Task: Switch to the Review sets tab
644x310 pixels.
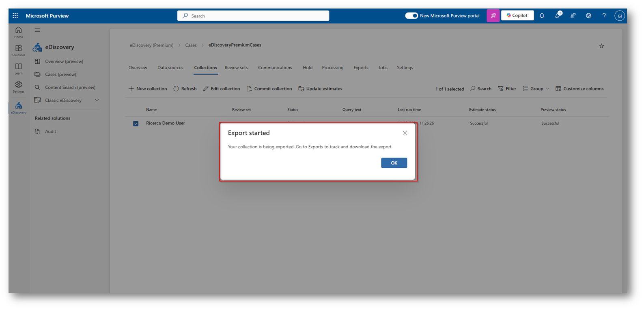Action: tap(236, 68)
